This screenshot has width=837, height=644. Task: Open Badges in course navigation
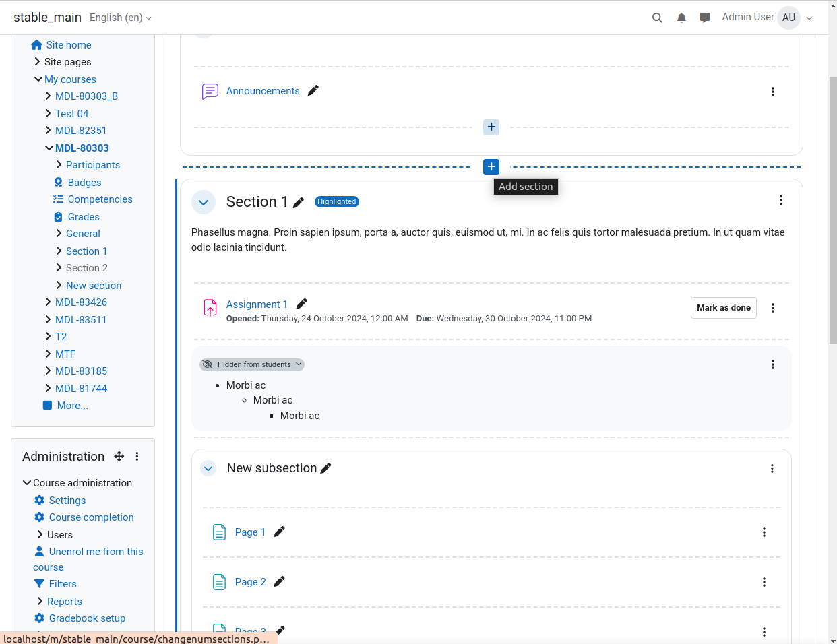85,183
